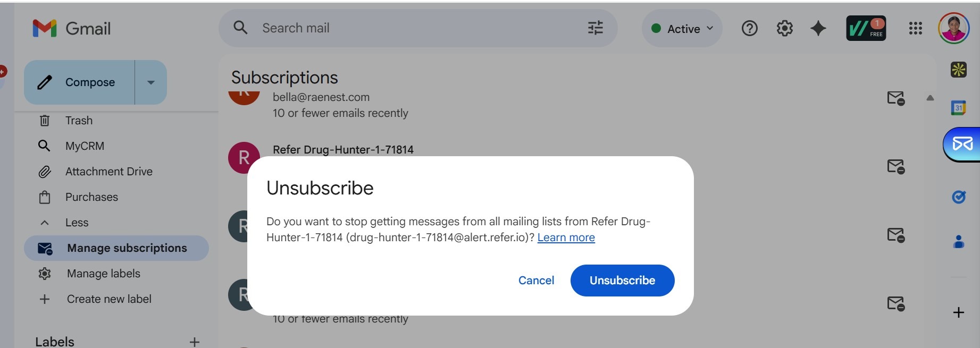
Task: Click unsubscribe icon for Refer Drug-Hunter-1-71814 row
Action: [x=896, y=167]
